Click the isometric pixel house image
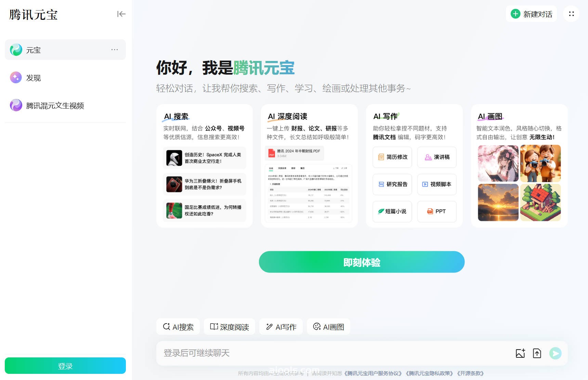The image size is (588, 380). [x=540, y=202]
